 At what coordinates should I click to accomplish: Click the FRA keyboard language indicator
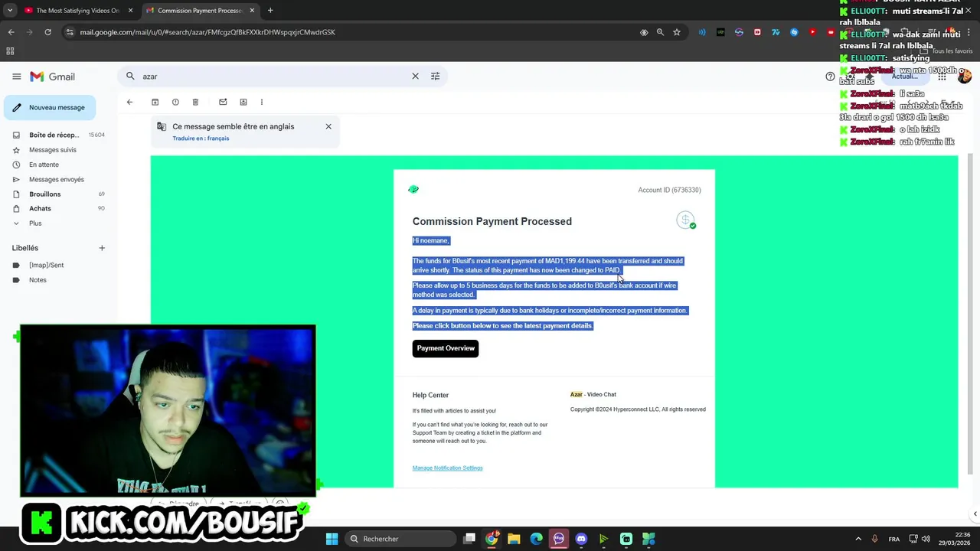(893, 539)
